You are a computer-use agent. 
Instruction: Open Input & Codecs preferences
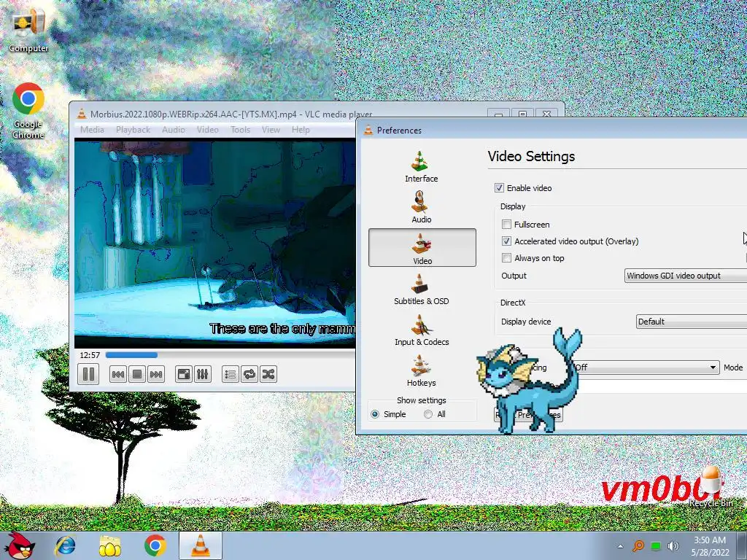tap(422, 330)
